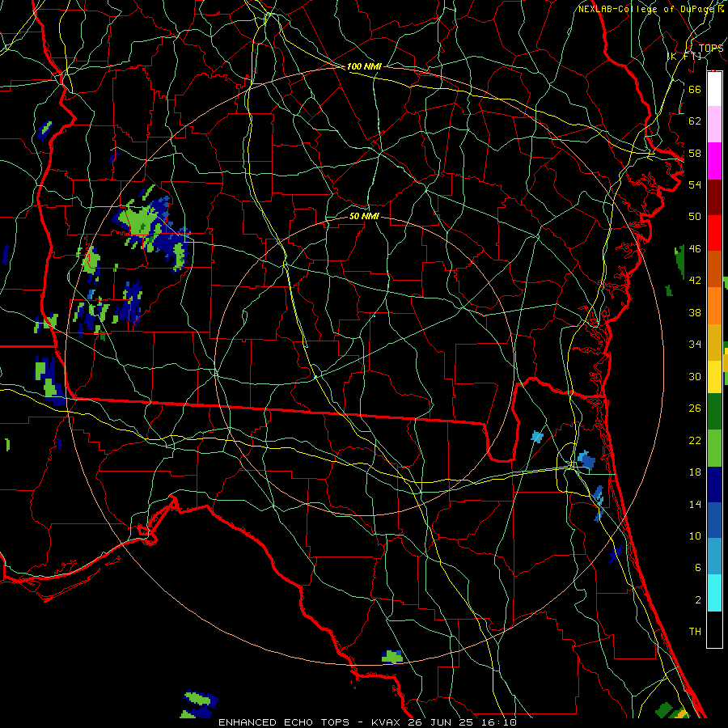
Task: Select the gold legend swatch
Action: 714,341
